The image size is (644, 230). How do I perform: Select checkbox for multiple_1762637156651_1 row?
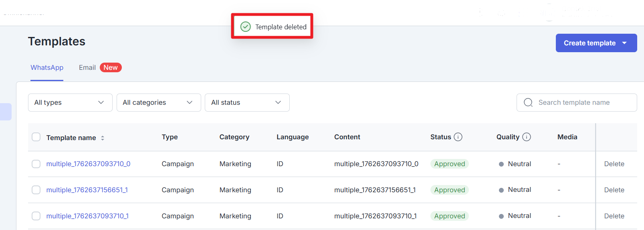click(x=36, y=190)
